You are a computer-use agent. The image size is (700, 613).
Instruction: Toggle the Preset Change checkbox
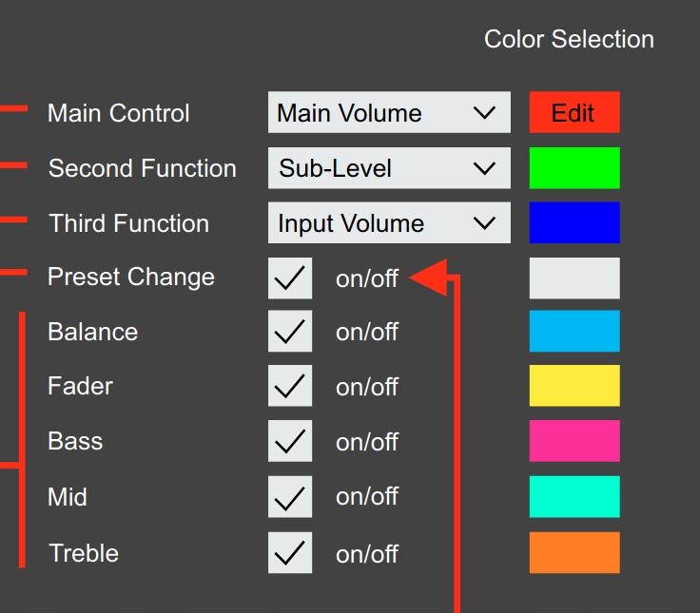(289, 278)
